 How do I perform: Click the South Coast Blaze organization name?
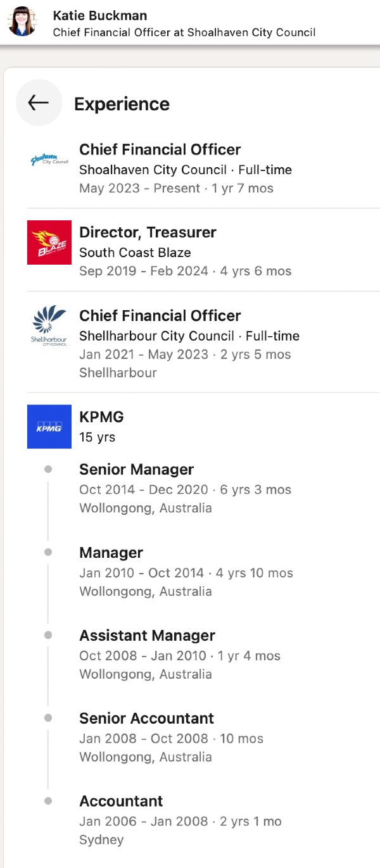135,253
